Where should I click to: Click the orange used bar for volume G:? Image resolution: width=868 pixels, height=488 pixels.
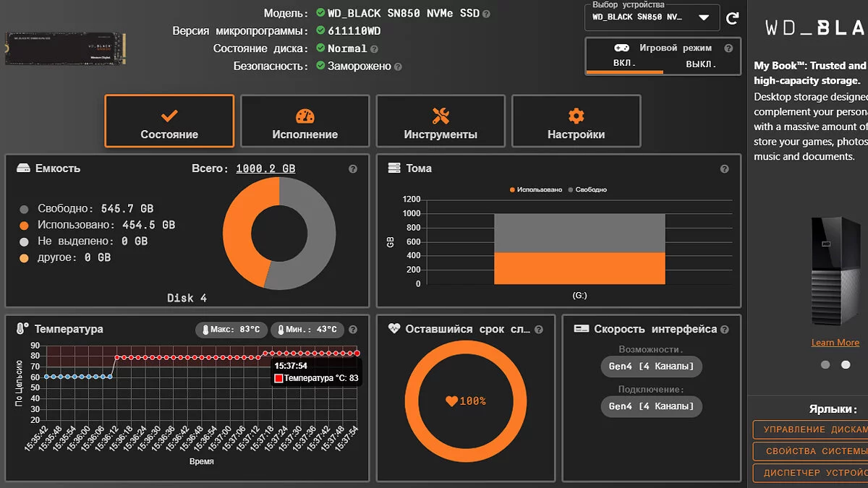579,268
